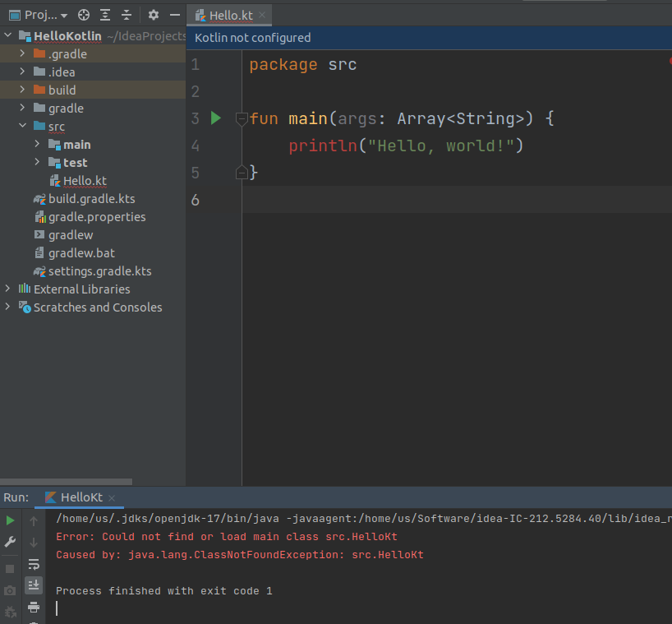Click the gradle.properties file icon
The image size is (672, 624).
coord(40,217)
